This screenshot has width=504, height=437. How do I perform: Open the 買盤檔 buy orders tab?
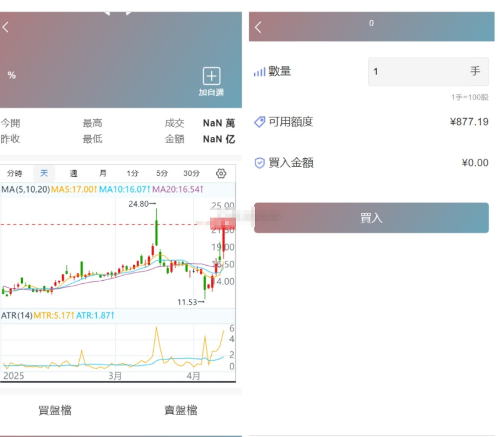[x=55, y=410]
